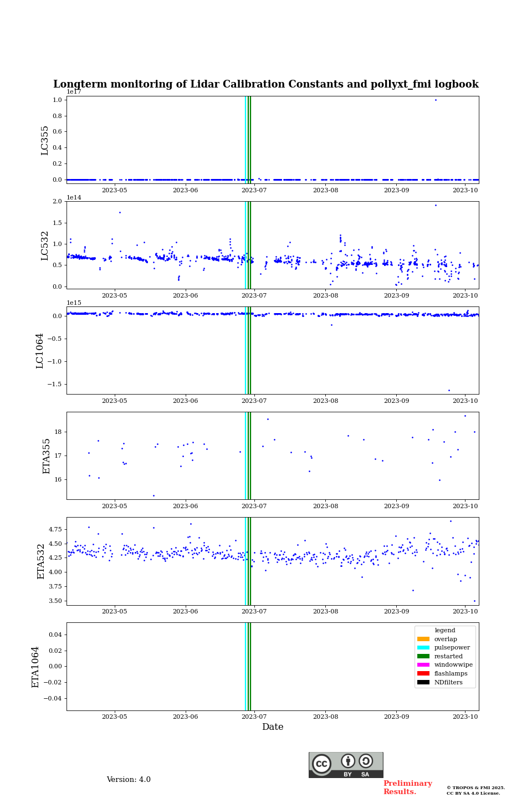This screenshot has width=532, height=798.
Task: Click the TROPOS & FMI 2025 copyright text
Action: (475, 787)
